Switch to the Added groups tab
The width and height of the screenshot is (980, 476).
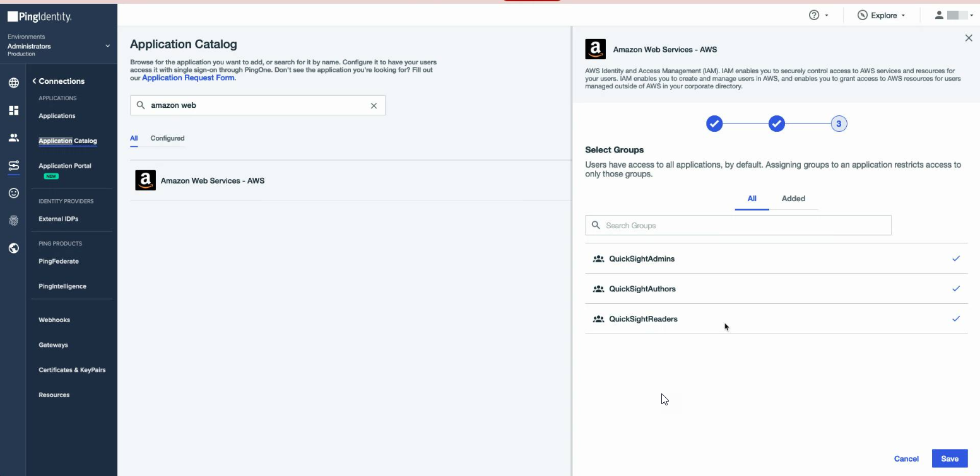[793, 199]
